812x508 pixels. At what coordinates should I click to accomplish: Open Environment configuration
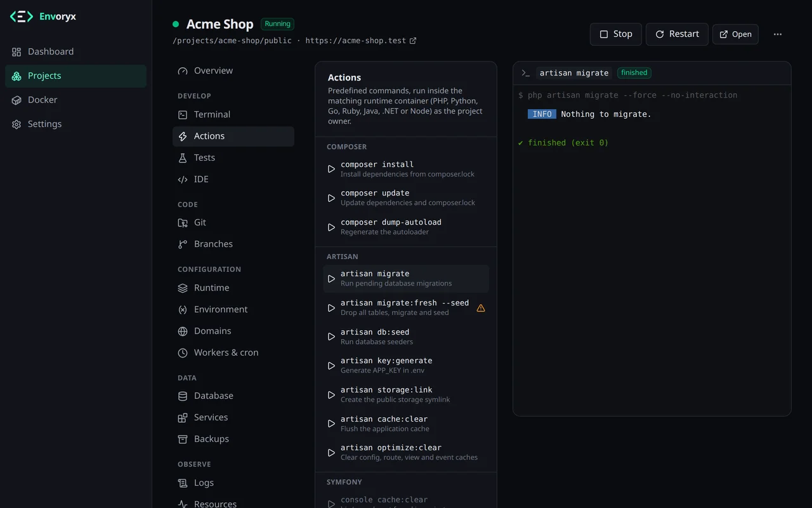[233, 309]
